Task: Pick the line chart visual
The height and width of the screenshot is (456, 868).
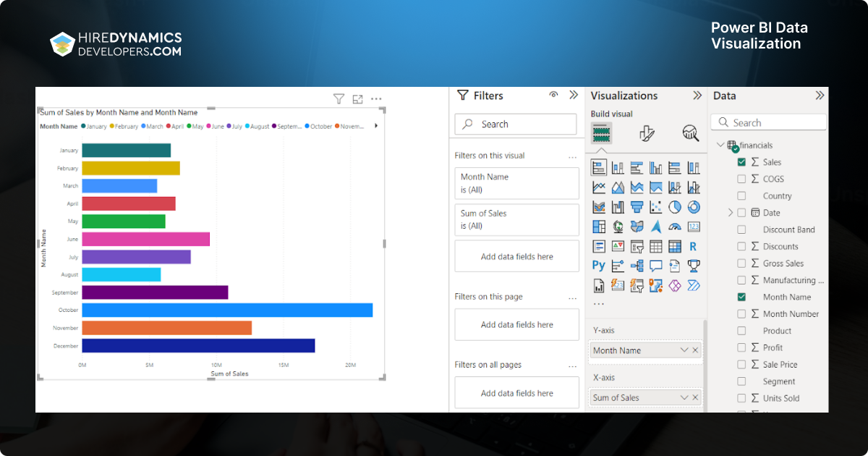Action: coord(599,187)
